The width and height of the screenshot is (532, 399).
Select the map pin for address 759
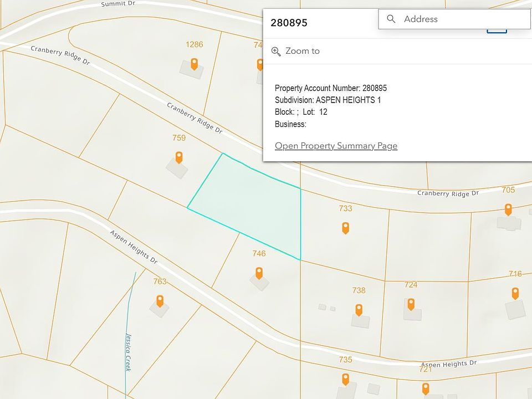179,157
